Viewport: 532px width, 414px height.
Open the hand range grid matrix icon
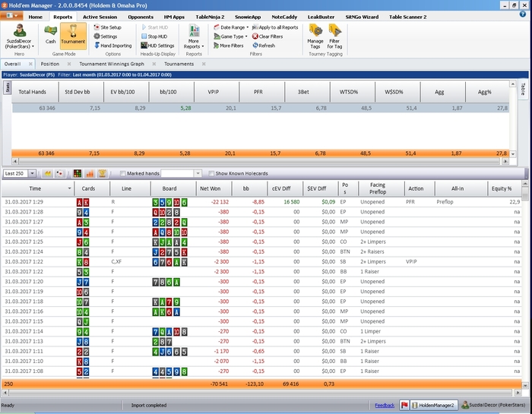tap(78, 174)
